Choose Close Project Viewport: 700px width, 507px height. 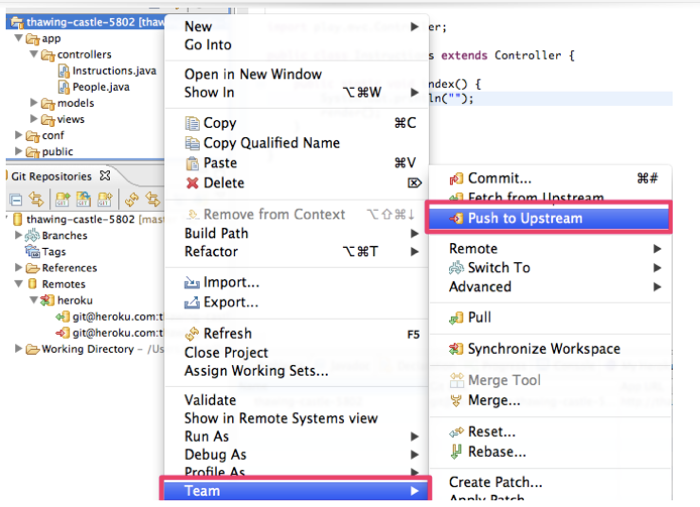[296, 353]
